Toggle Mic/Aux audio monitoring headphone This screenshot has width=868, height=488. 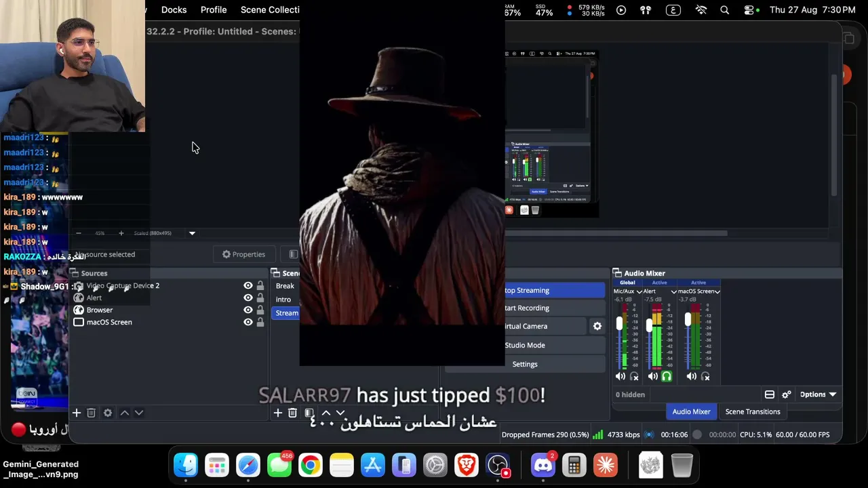click(x=634, y=376)
